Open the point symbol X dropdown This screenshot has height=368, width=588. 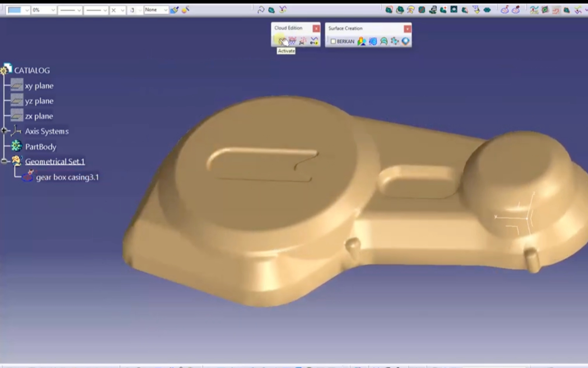coord(122,10)
